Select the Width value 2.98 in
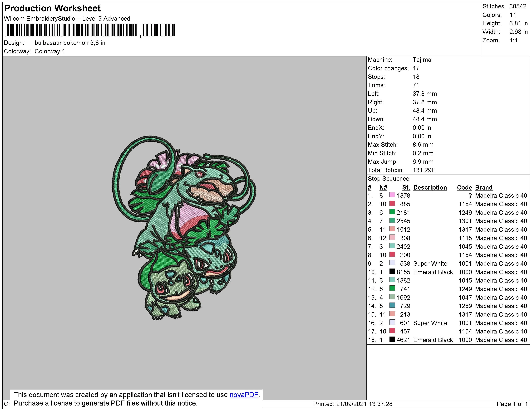Screen dimensions: 532x411 click(518, 32)
